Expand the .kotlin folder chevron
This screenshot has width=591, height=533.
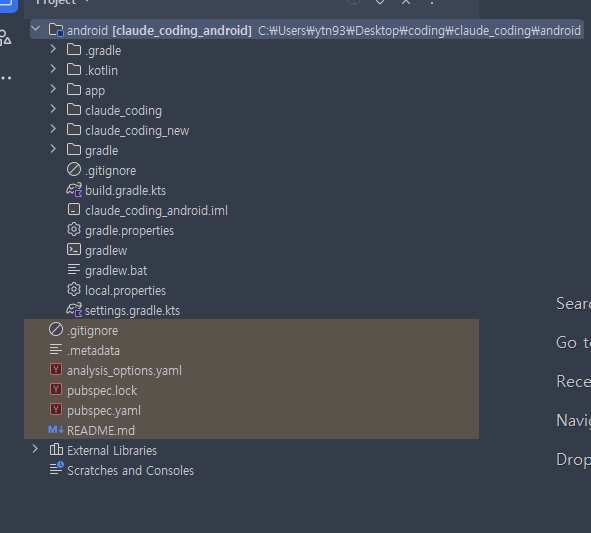pos(53,69)
